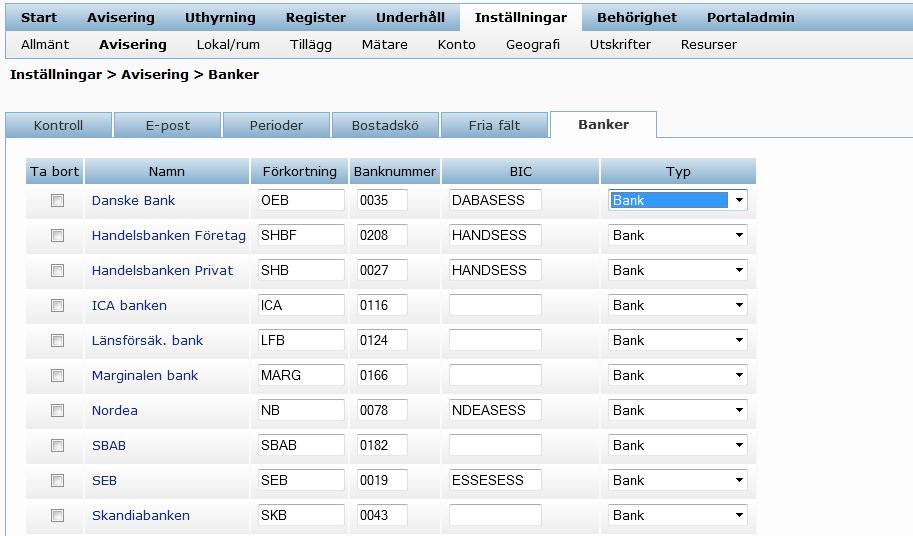The height and width of the screenshot is (536, 913).
Task: Open the Underhåll main menu
Action: point(411,17)
